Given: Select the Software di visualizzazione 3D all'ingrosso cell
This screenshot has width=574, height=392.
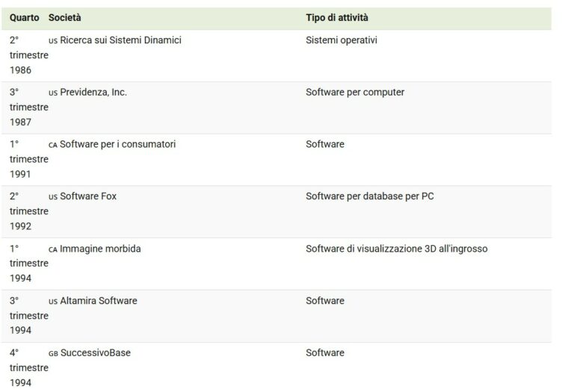Looking at the screenshot, I should tap(397, 249).
